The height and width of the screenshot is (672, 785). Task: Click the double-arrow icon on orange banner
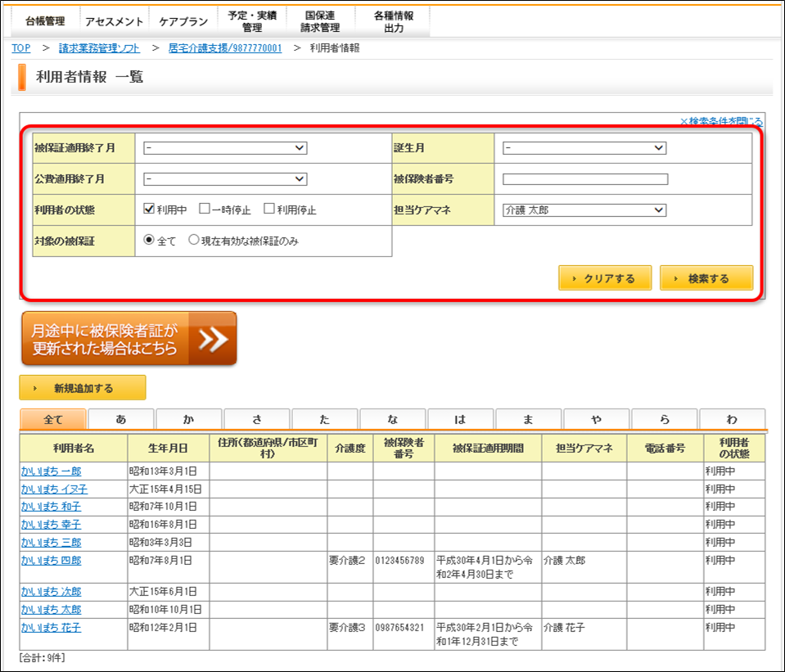(213, 339)
